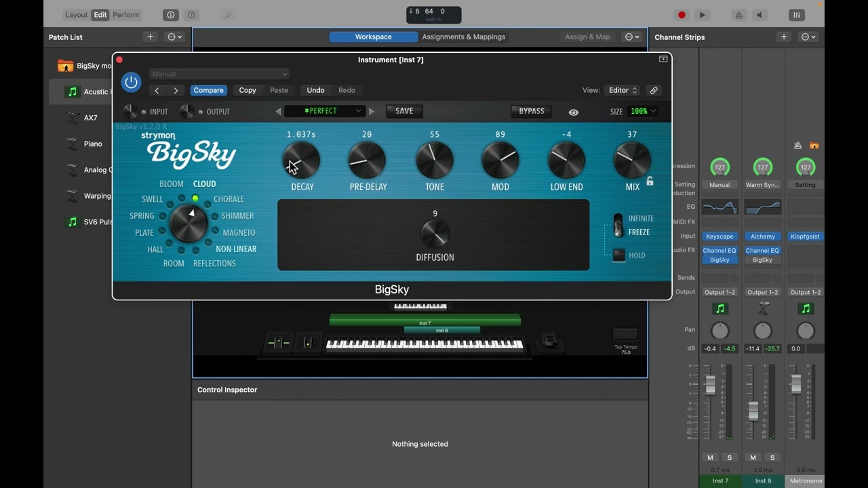Screen dimensions: 868x488
Task: Toggle the metronome icon in toolbar
Action: 739,15
